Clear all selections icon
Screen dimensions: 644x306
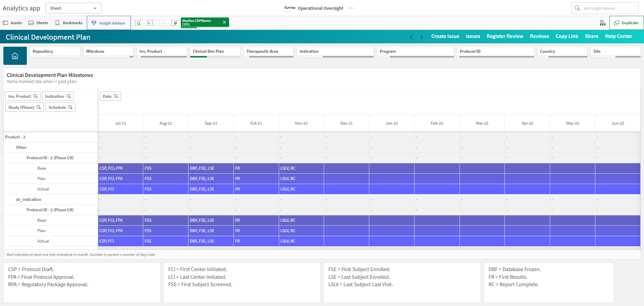tap(174, 23)
